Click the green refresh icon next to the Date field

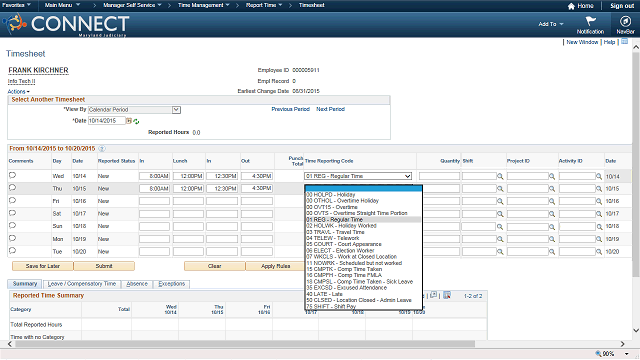(136, 121)
